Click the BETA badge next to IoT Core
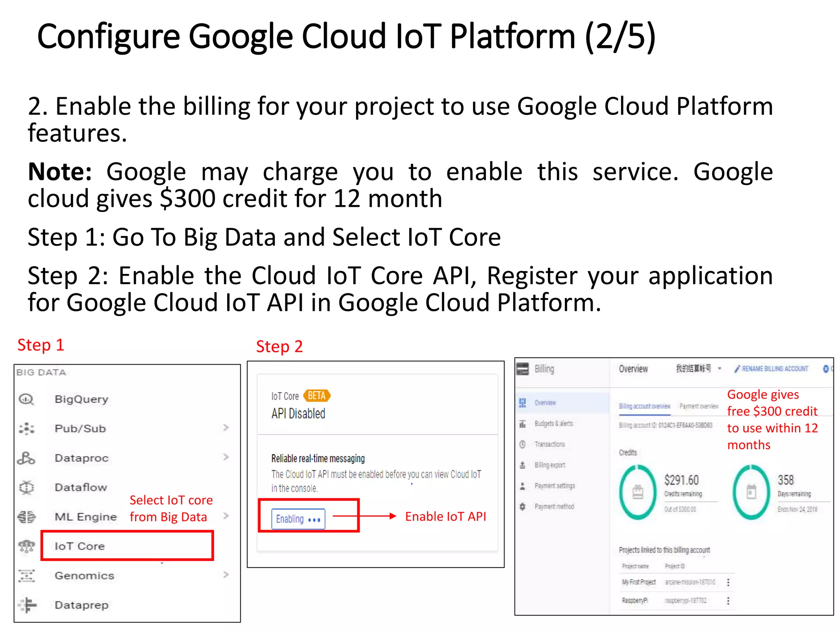840x630 pixels. tap(317, 396)
